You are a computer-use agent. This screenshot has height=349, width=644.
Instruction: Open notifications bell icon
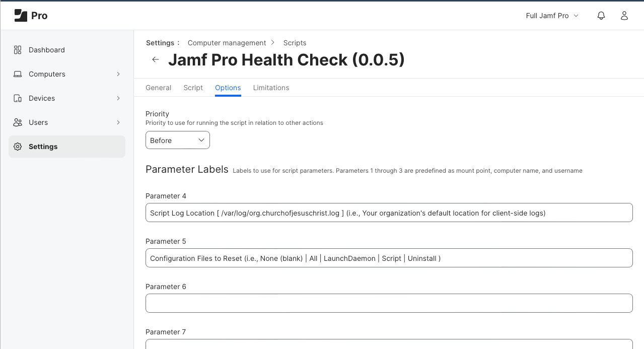[601, 16]
